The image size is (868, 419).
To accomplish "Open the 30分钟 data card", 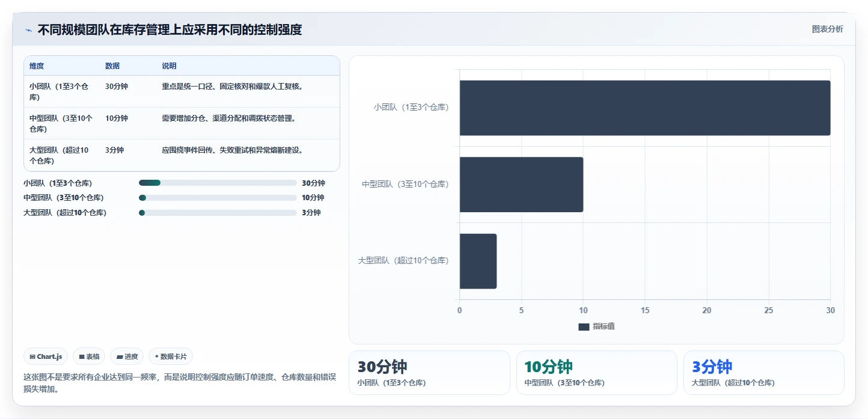I will point(429,373).
